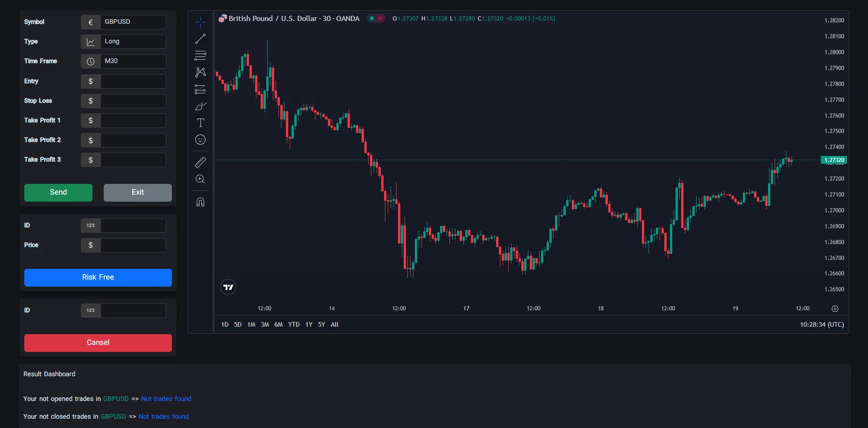This screenshot has height=428, width=868.
Task: Open the Time Frame M30 dropdown
Action: tap(133, 61)
